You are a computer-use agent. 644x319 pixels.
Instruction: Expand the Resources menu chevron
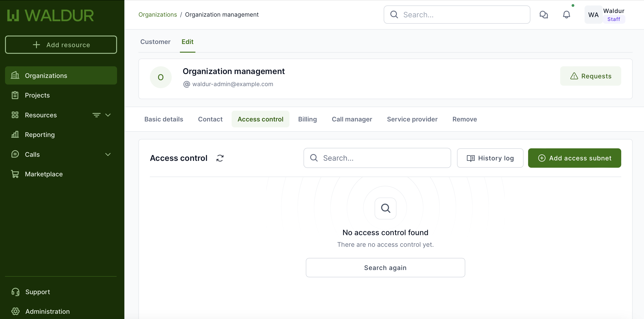[x=108, y=115]
